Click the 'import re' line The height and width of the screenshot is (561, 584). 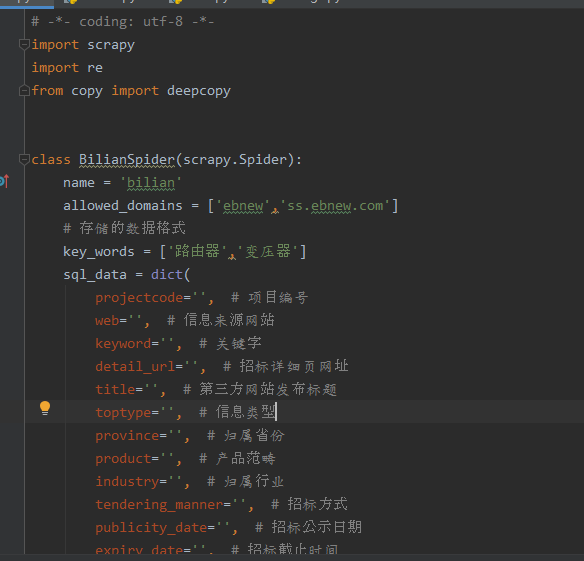[67, 68]
